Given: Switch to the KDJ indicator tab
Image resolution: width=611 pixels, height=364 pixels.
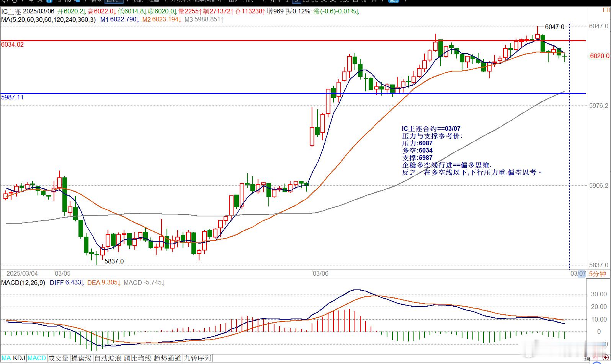Looking at the screenshot, I should [x=19, y=358].
